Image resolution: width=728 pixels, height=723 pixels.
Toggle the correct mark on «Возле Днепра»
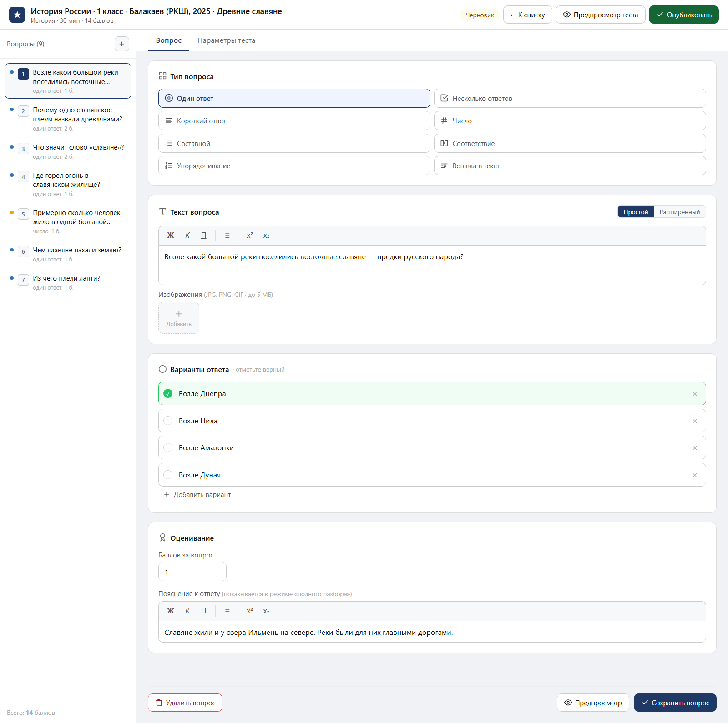click(x=168, y=394)
